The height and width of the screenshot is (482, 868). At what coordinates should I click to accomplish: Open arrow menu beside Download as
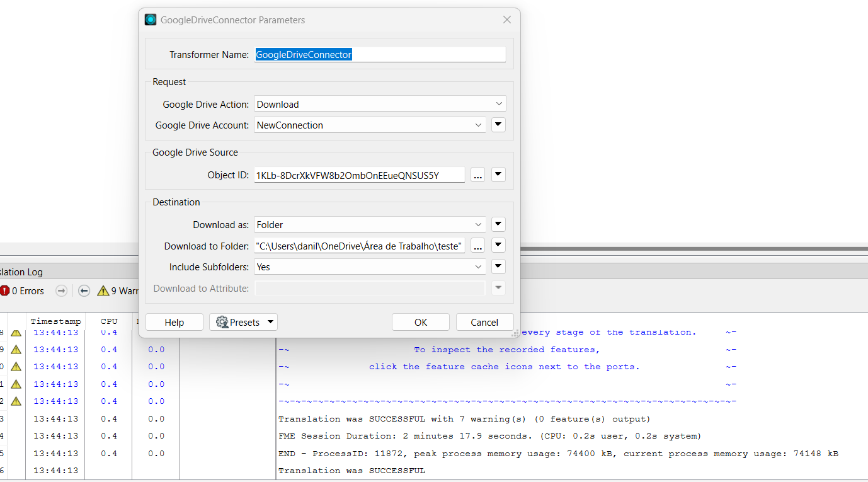(498, 224)
